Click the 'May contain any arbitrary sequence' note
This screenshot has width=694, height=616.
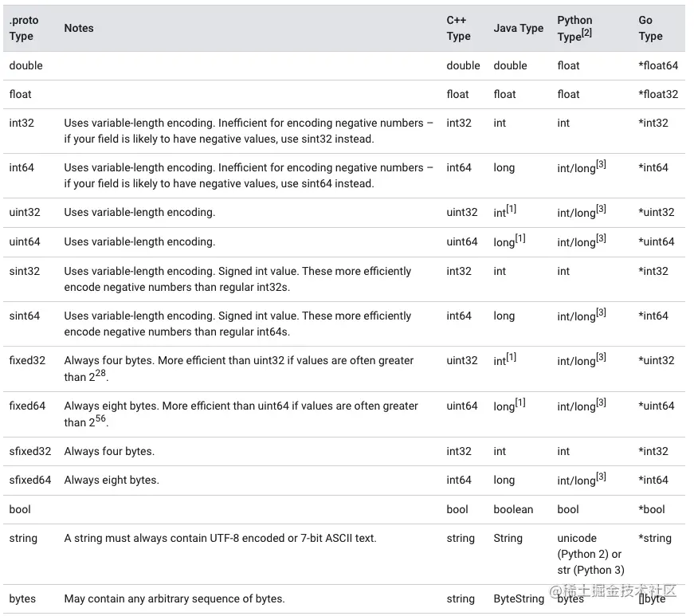click(x=174, y=598)
